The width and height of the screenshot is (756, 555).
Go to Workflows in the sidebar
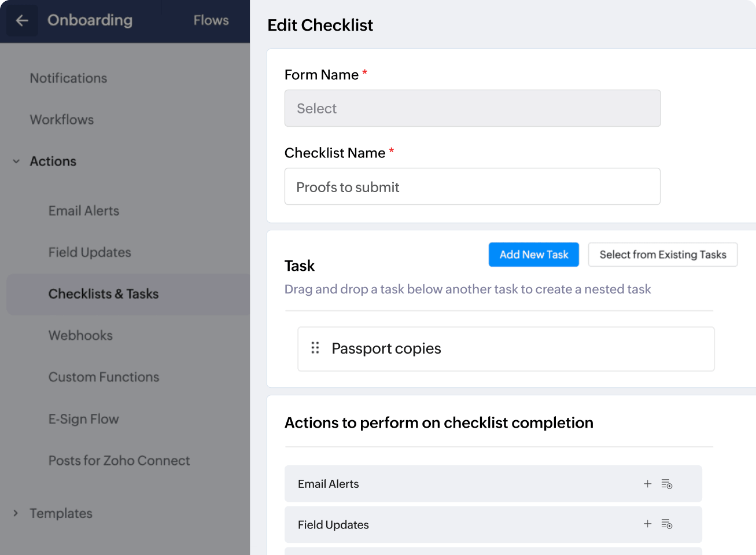[x=62, y=120]
